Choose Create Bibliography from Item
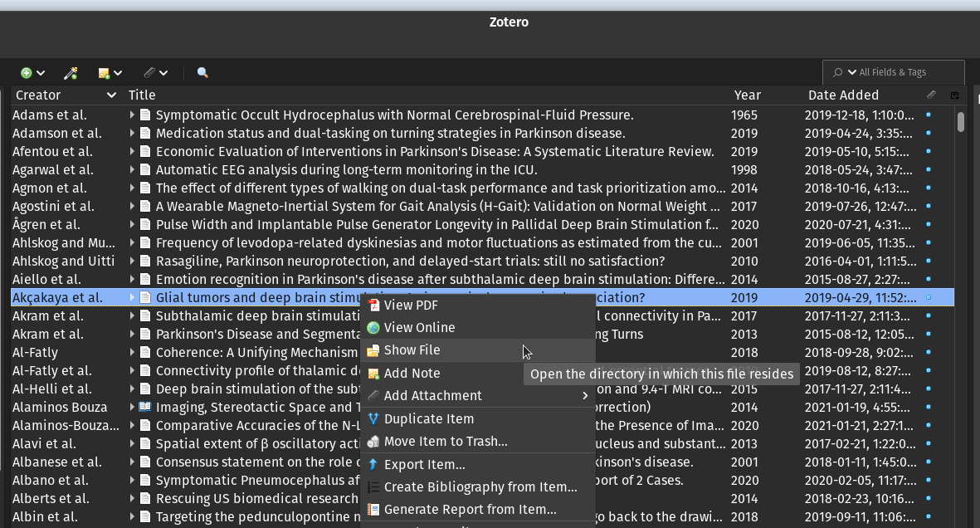The height and width of the screenshot is (528, 980). click(478, 487)
